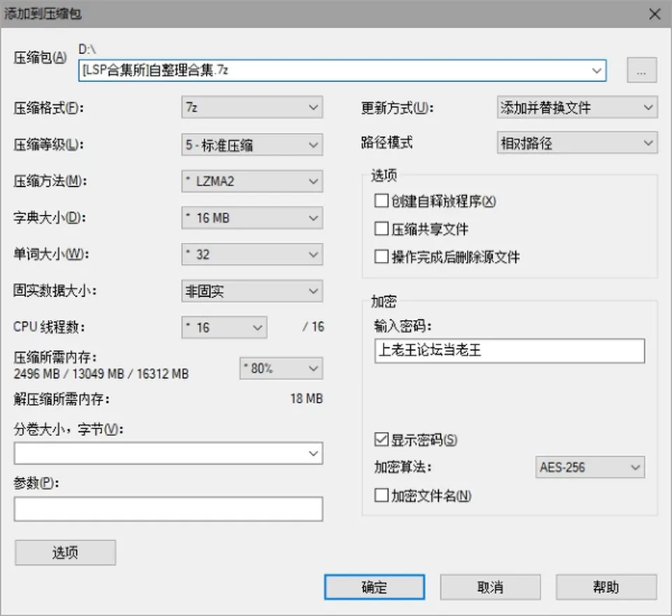Open the 80% memory usage dropdown
The width and height of the screenshot is (672, 616).
pos(281,368)
